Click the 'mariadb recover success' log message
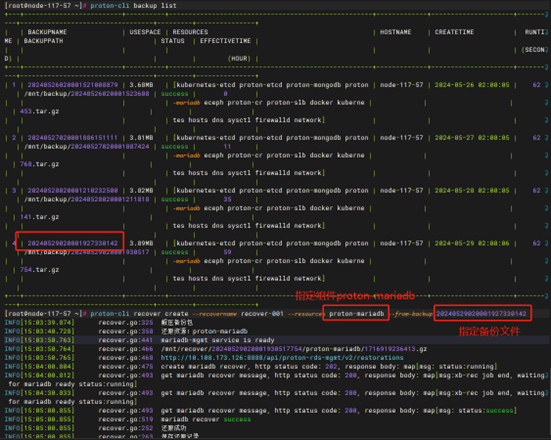 click(206, 419)
